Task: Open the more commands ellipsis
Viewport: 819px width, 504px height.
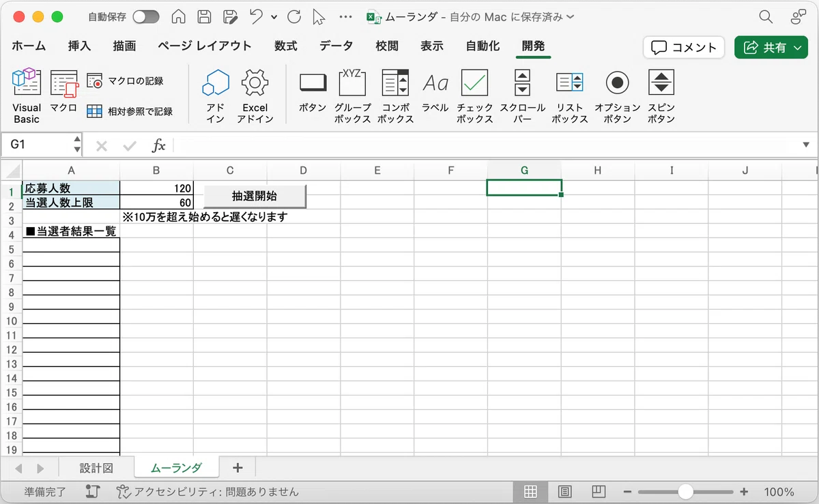Action: [345, 16]
